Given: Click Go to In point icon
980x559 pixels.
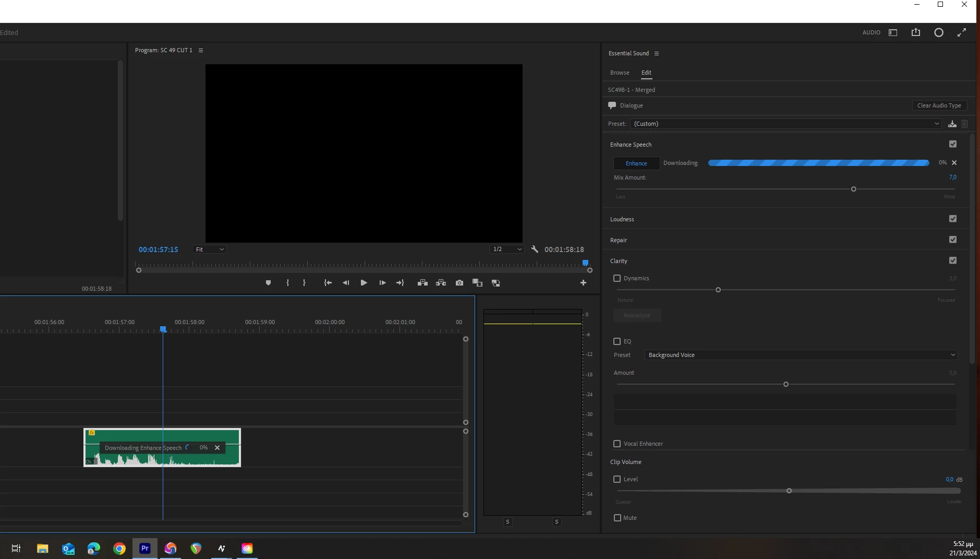Looking at the screenshot, I should click(328, 283).
